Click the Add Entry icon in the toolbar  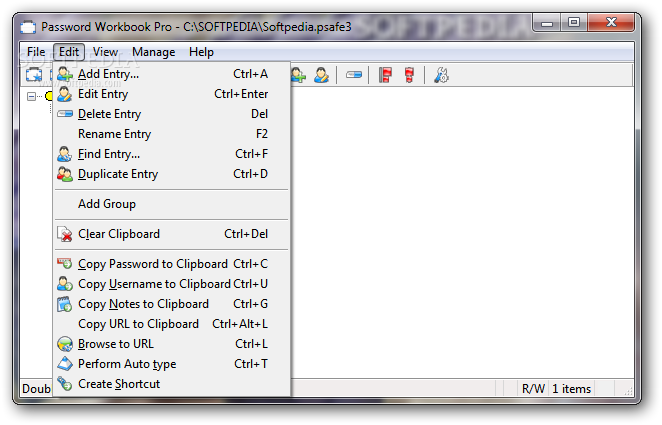[x=298, y=76]
